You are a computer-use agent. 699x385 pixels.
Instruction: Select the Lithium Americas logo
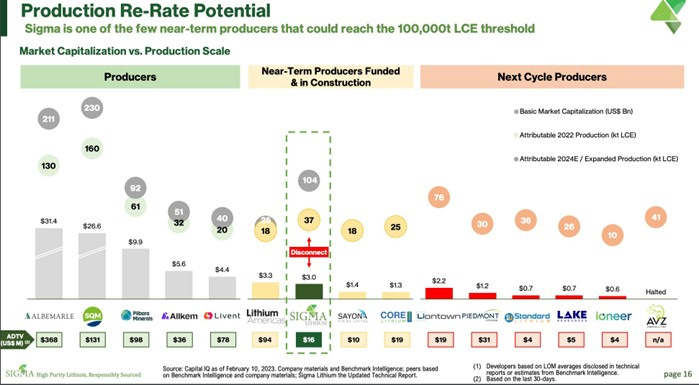tap(265, 316)
